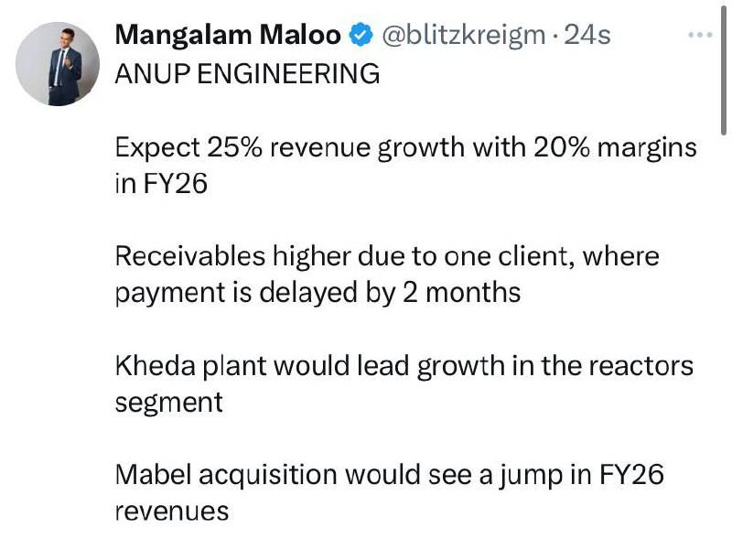Click the word 'segment'

(x=169, y=403)
